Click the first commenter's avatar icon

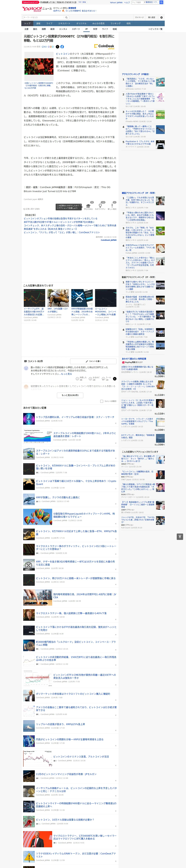(26, 368)
